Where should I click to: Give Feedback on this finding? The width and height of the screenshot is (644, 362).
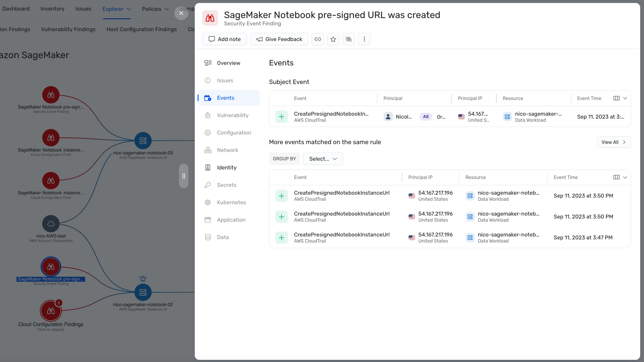(x=279, y=39)
